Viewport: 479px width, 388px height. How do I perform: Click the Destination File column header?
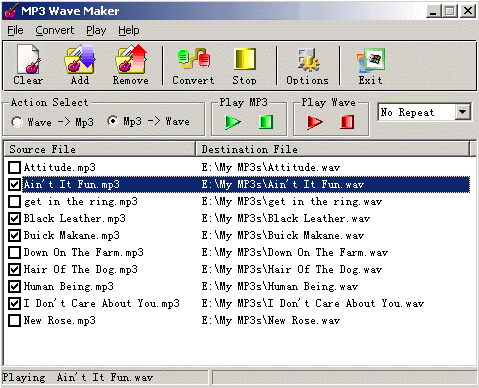click(332, 149)
